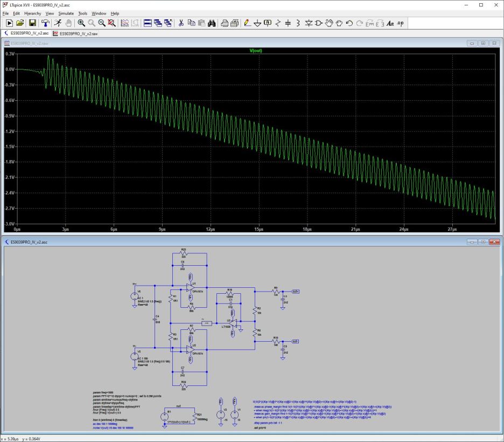The width and height of the screenshot is (504, 442).
Task: Select the Resistor placement tool
Action: pyautogui.click(x=278, y=23)
